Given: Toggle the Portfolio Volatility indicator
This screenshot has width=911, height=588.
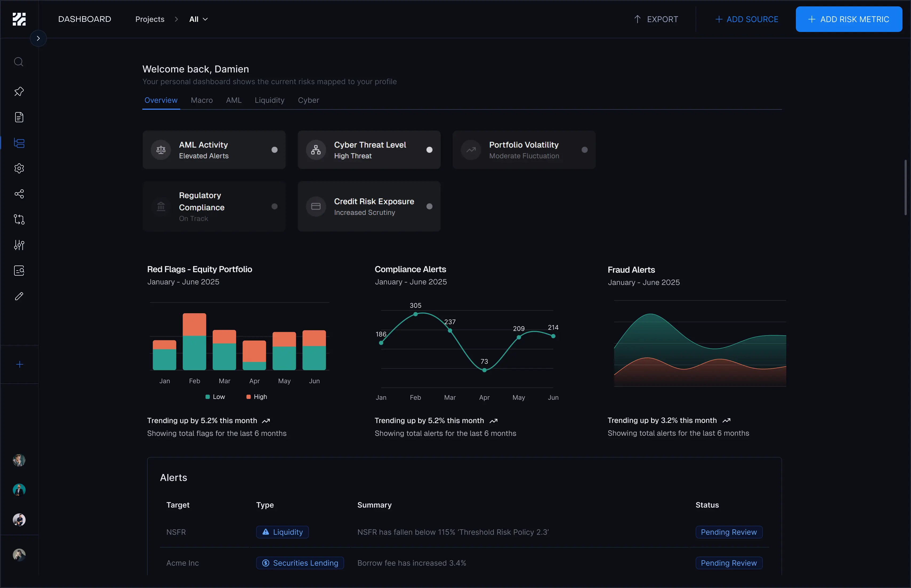Looking at the screenshot, I should coord(584,150).
